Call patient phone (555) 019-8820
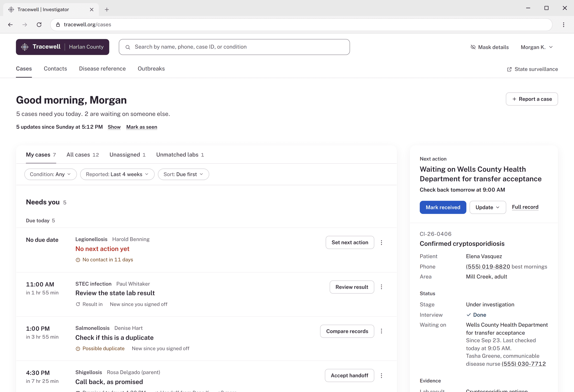Screen dimensions: 574x392 coord(488,267)
